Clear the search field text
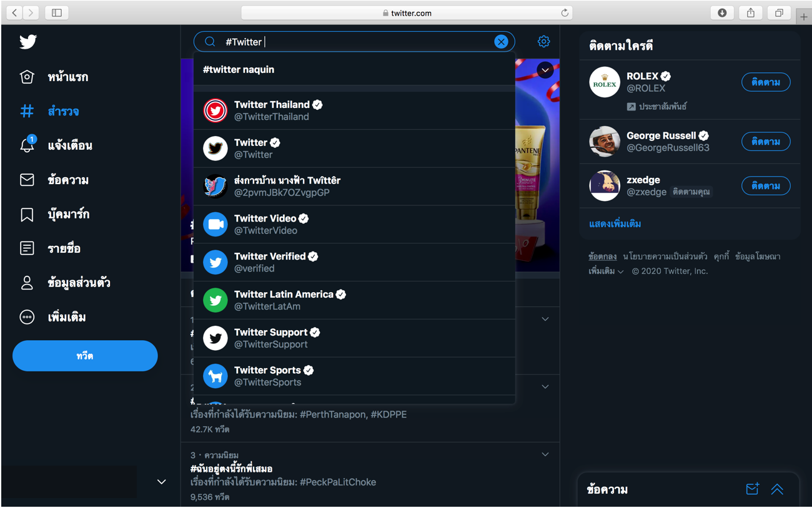 click(501, 42)
